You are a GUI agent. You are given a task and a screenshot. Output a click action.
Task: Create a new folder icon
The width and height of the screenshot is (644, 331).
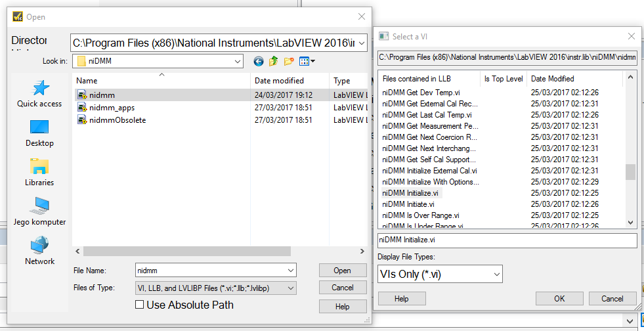point(289,62)
